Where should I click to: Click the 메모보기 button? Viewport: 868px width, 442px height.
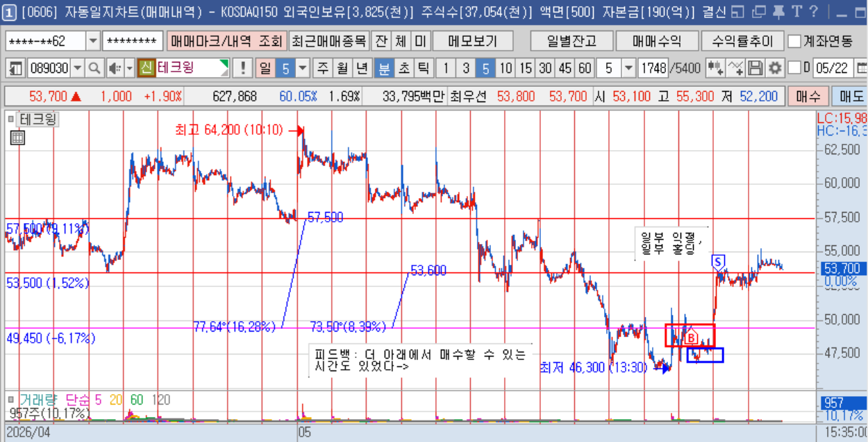point(472,41)
